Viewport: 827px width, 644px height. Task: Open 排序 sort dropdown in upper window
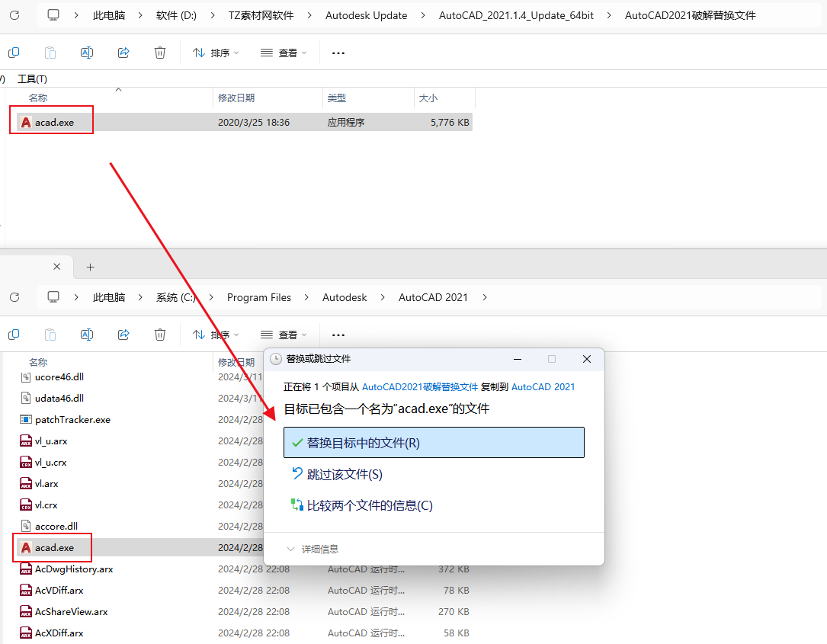coord(216,53)
